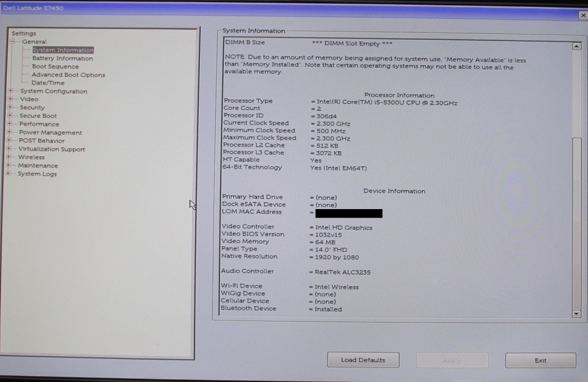
Task: Expand the Wireless node
Action: click(9, 157)
